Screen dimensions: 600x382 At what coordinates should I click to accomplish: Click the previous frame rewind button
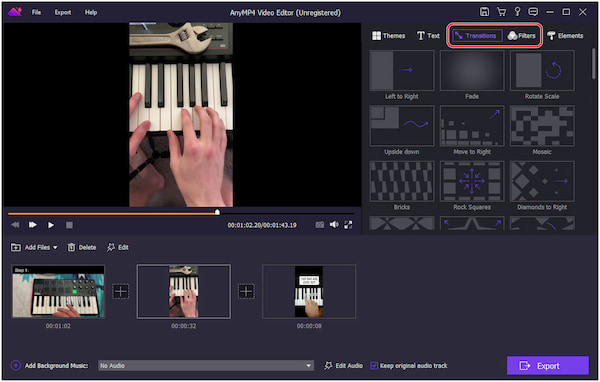[x=15, y=225]
